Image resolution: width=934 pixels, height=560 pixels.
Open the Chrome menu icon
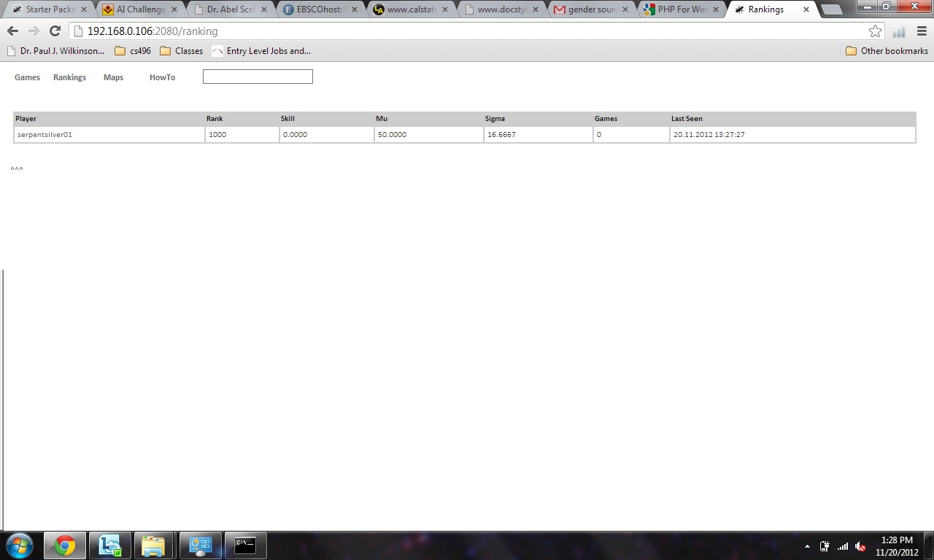(922, 31)
